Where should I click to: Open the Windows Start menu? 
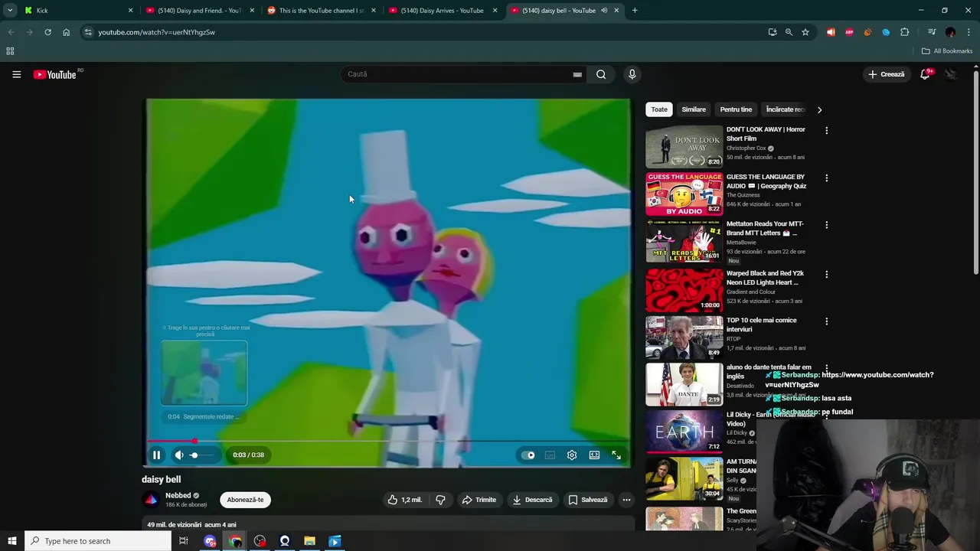point(11,541)
